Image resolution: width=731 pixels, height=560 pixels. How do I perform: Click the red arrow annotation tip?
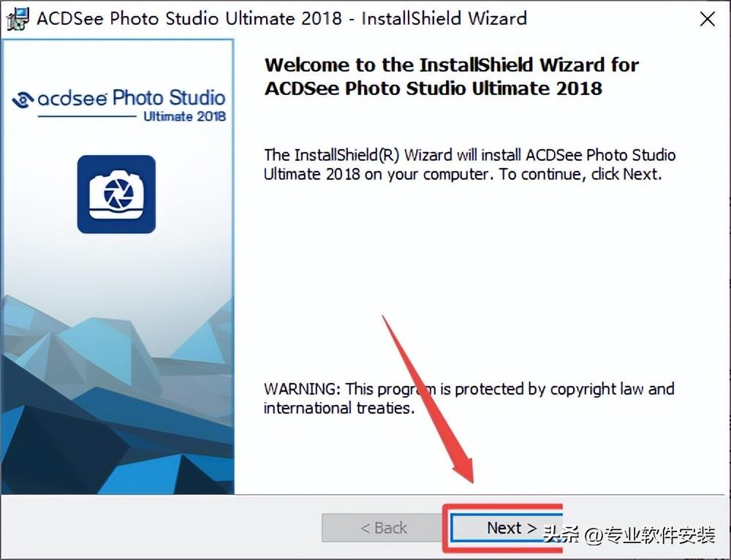coord(470,478)
